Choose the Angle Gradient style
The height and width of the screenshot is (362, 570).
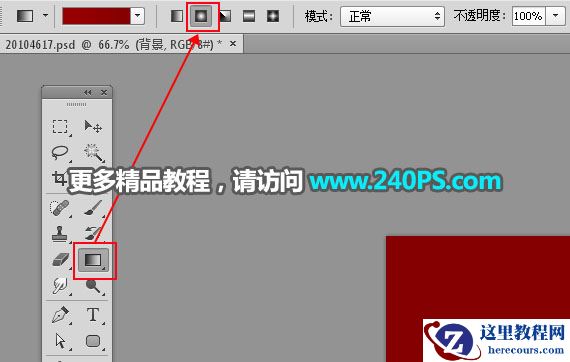tap(225, 16)
